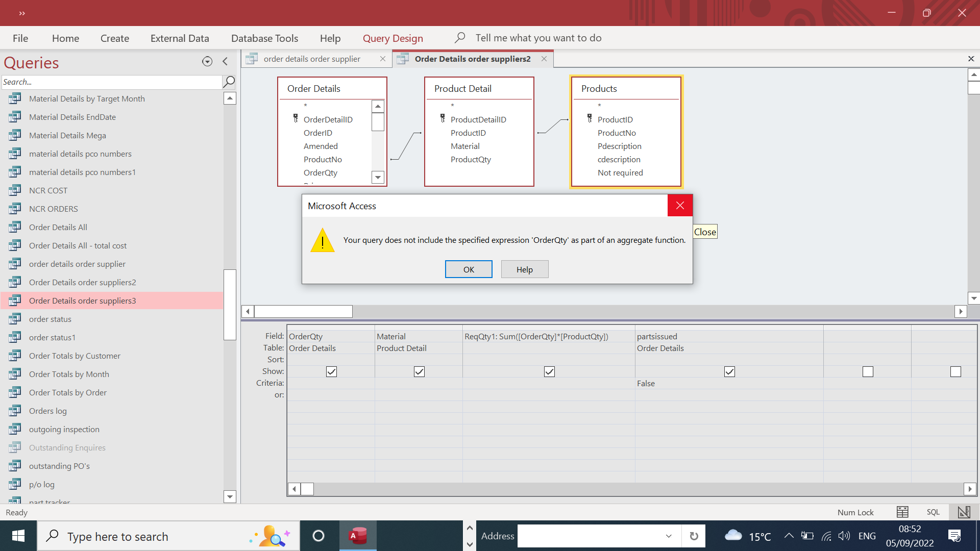Select the outstanding PO's query icon
Screen dimensions: 980x551
click(x=15, y=466)
